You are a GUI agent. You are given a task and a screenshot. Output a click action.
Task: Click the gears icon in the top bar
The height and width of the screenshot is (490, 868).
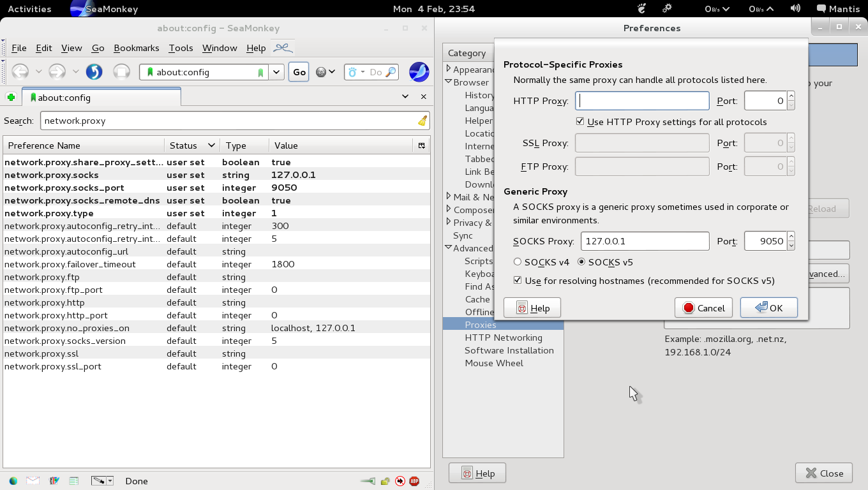click(667, 9)
